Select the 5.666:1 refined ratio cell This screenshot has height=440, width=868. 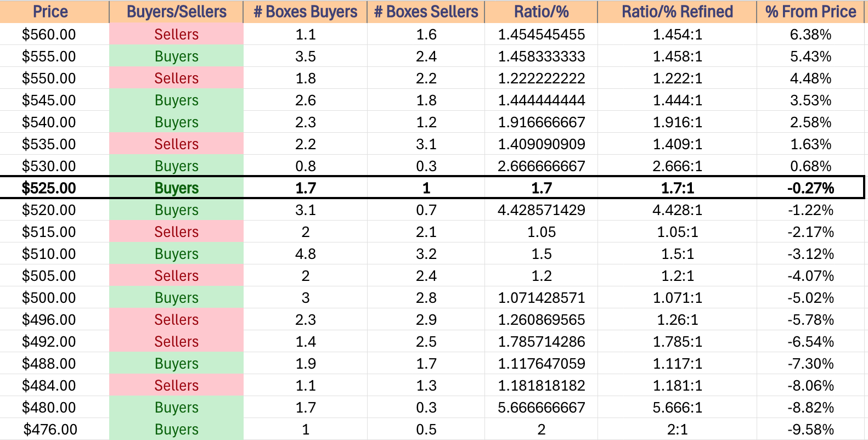[x=677, y=407]
